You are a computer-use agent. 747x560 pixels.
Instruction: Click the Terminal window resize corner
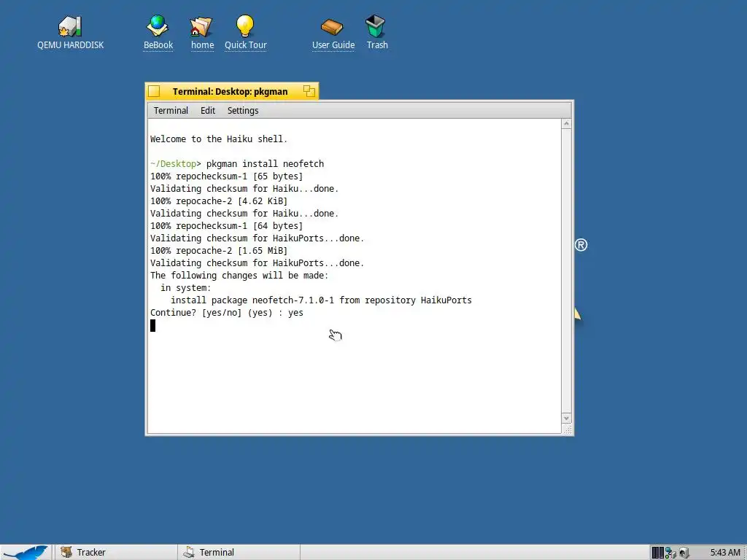(x=567, y=429)
